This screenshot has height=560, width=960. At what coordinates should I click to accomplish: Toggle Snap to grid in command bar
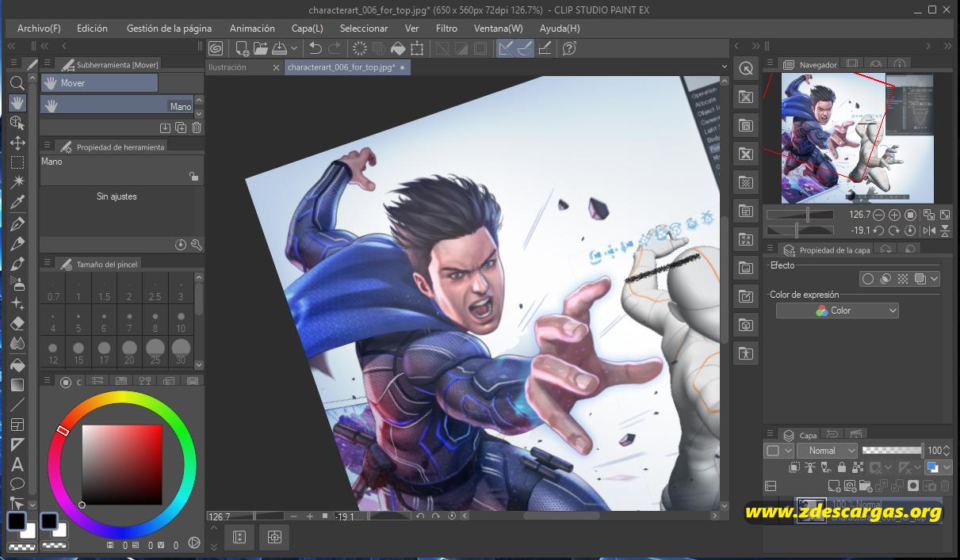click(x=545, y=48)
